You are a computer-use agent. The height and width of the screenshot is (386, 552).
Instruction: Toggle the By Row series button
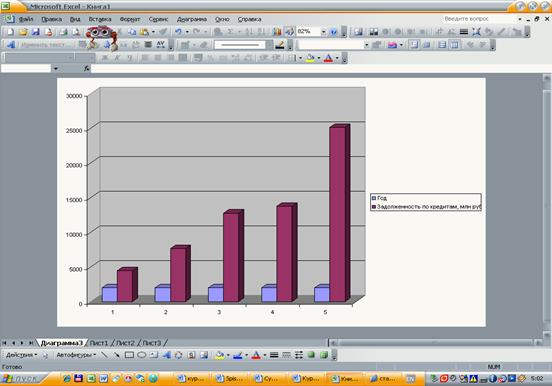click(x=442, y=45)
